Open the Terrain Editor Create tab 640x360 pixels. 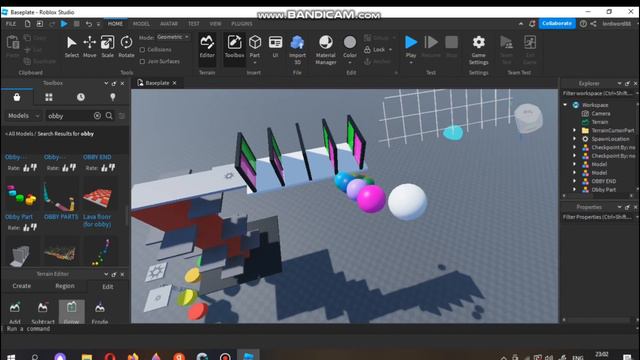[22, 286]
